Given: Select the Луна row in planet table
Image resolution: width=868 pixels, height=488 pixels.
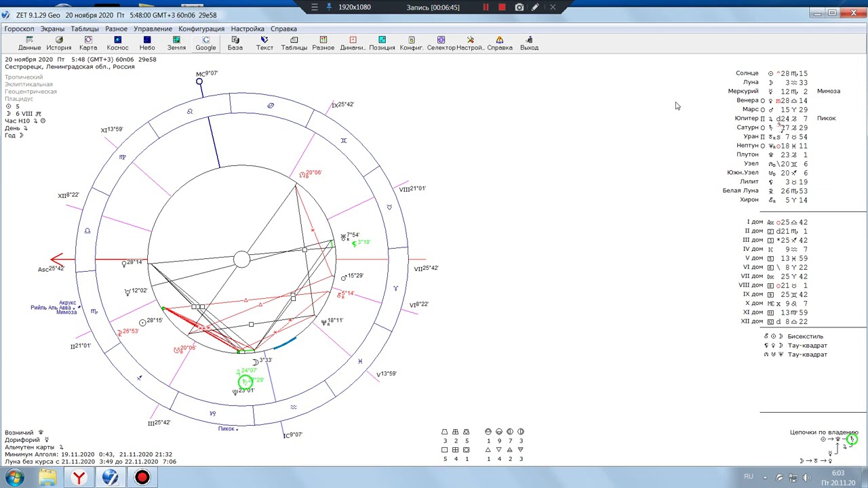Looking at the screenshot, I should tap(775, 82).
